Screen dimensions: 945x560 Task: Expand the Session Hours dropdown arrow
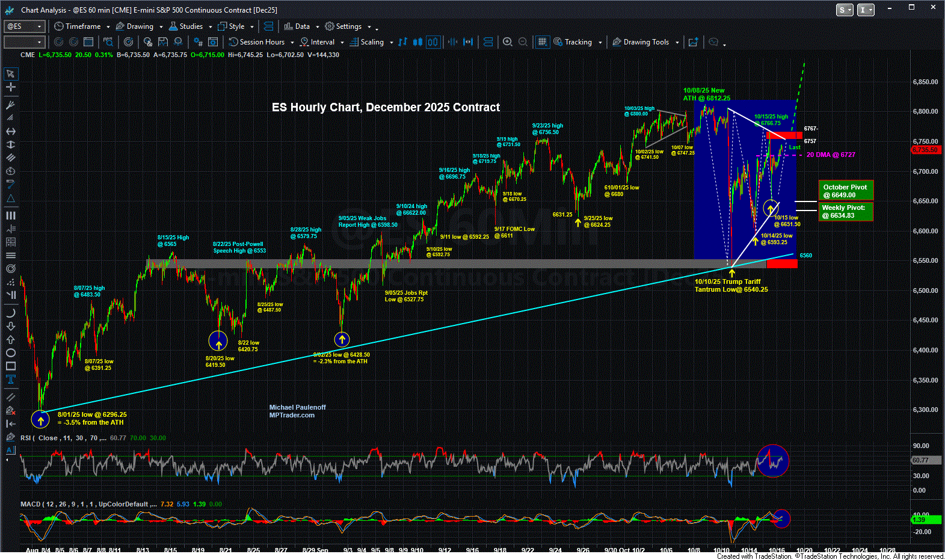pyautogui.click(x=292, y=43)
